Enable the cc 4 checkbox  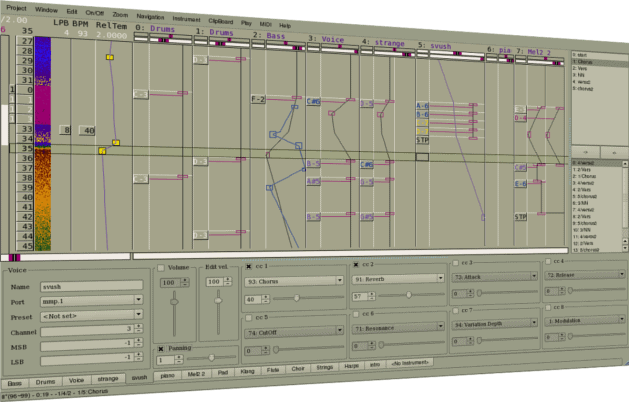click(x=548, y=262)
